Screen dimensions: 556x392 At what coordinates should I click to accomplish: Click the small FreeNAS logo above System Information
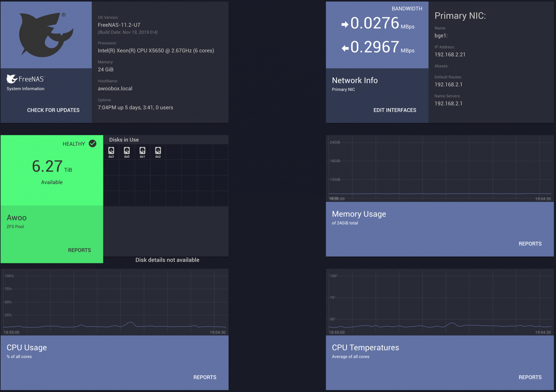click(x=25, y=79)
